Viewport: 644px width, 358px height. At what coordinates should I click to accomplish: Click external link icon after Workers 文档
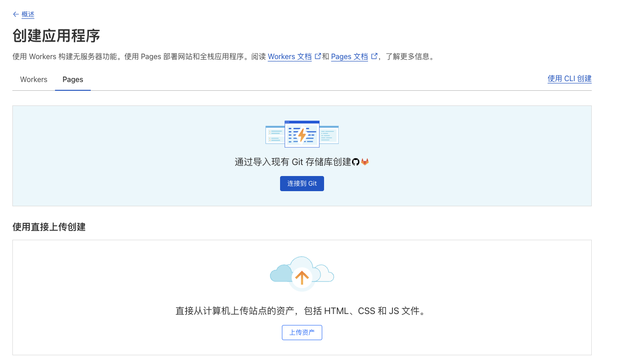(318, 56)
